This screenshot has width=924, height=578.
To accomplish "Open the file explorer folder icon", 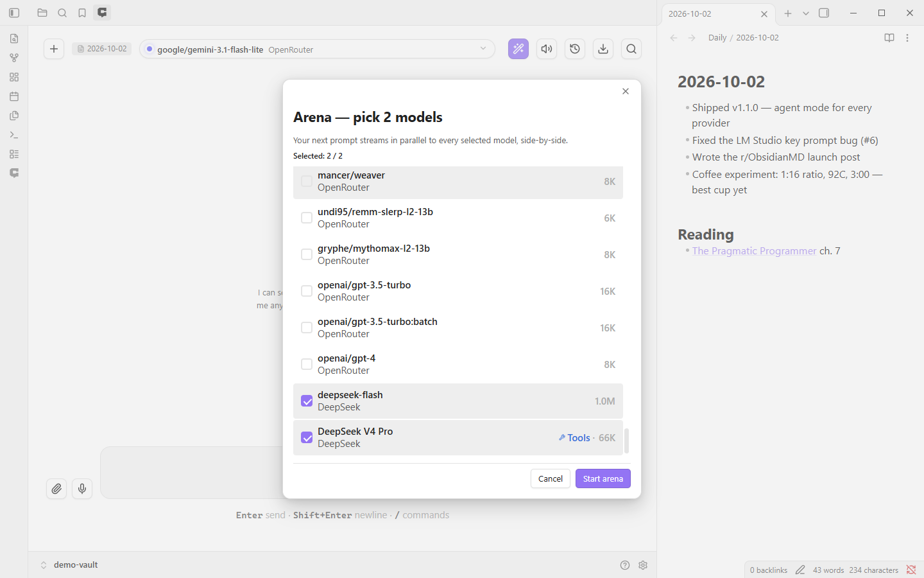I will point(42,13).
